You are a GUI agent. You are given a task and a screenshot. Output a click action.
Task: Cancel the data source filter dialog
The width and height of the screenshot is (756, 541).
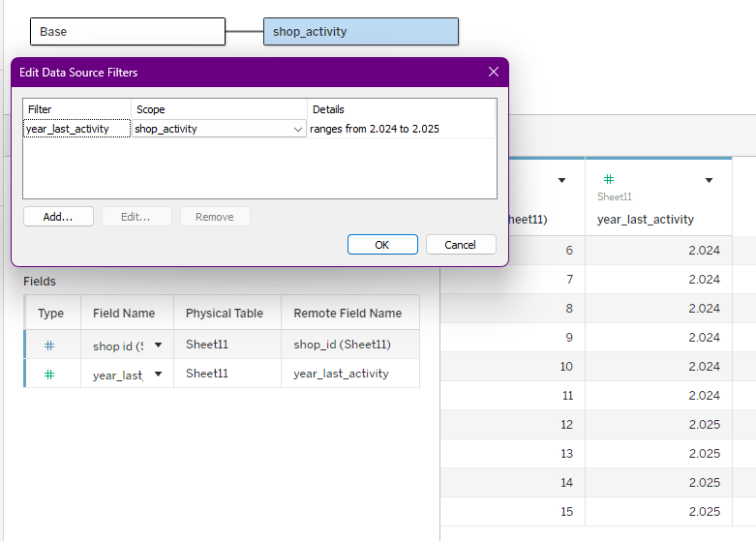[x=460, y=245]
